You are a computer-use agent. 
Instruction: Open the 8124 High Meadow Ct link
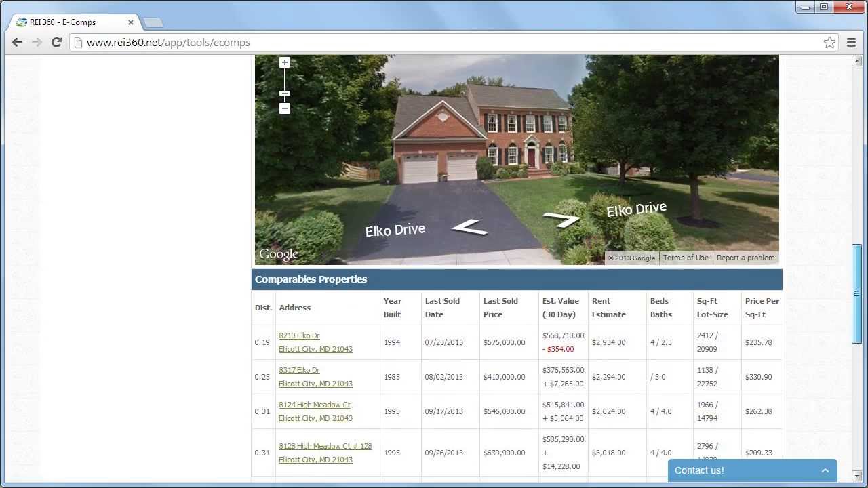(x=315, y=405)
